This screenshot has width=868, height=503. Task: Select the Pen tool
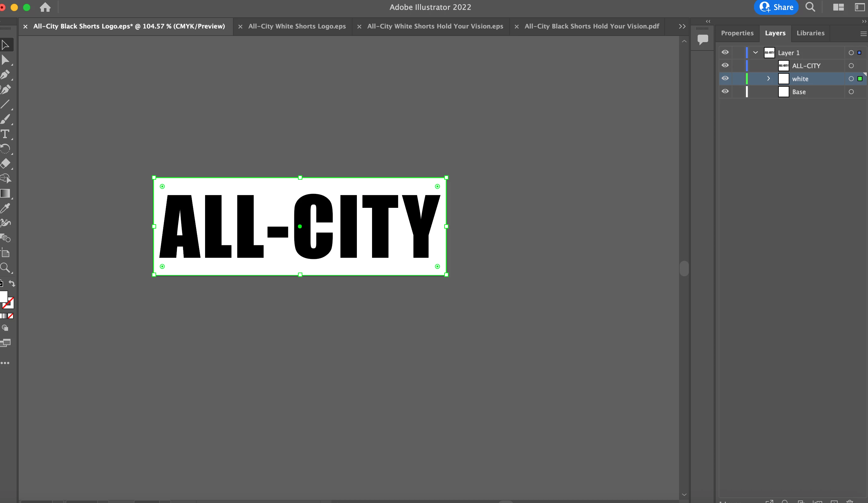pos(5,75)
